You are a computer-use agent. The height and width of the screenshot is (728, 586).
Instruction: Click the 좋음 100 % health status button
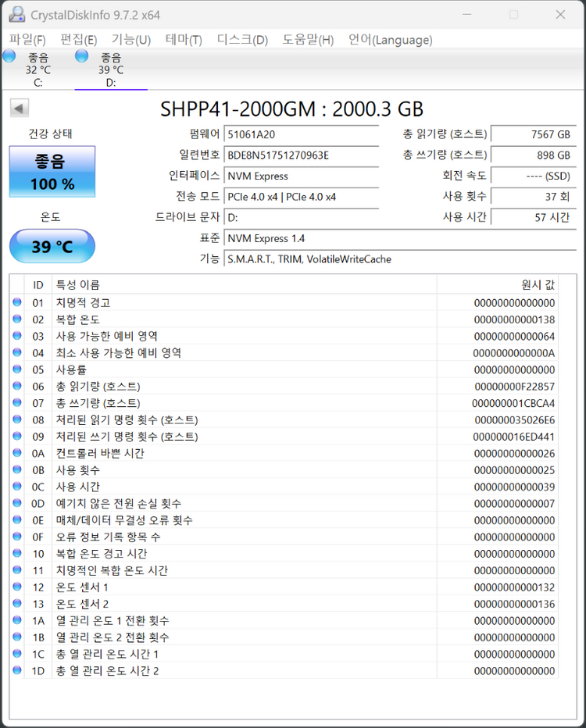click(52, 172)
